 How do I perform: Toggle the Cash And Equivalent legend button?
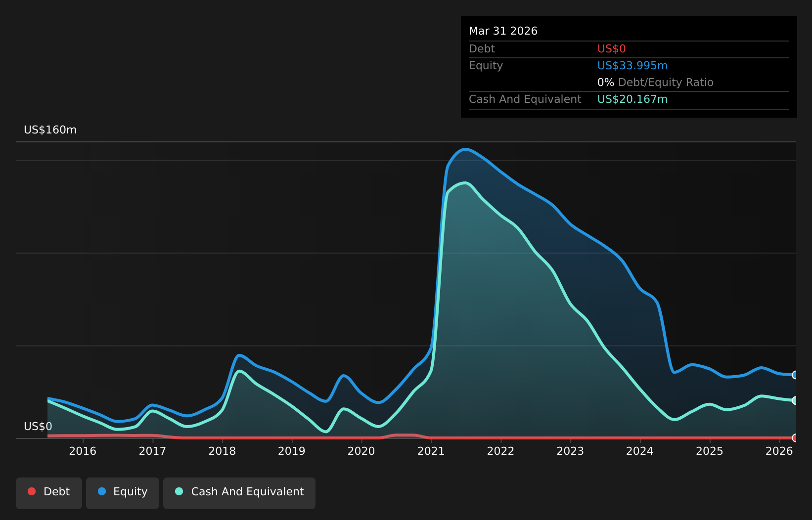pyautogui.click(x=239, y=493)
